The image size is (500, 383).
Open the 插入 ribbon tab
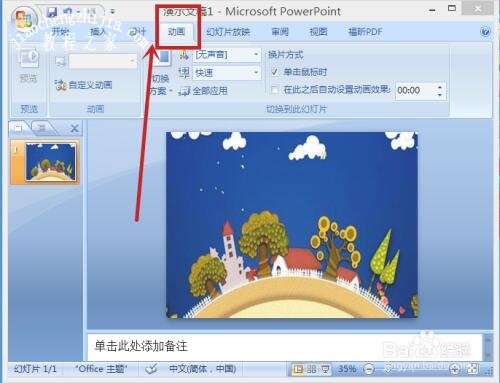click(x=98, y=32)
